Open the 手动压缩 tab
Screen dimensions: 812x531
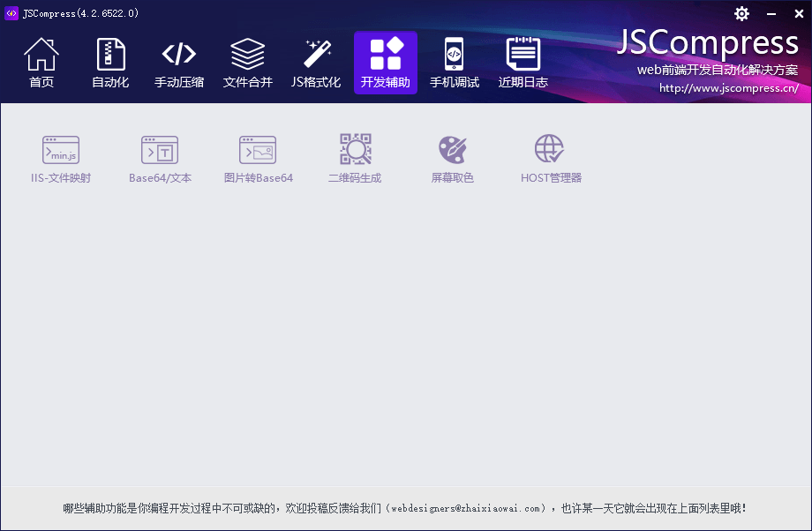(x=179, y=63)
